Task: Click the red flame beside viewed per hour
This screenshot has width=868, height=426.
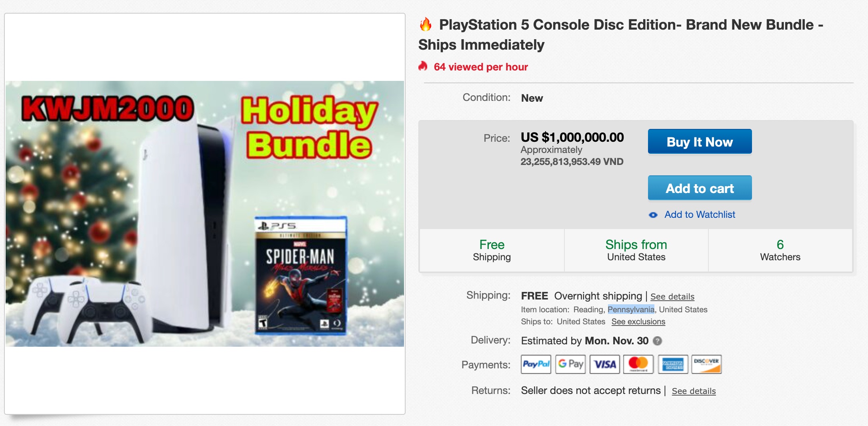Action: 423,66
